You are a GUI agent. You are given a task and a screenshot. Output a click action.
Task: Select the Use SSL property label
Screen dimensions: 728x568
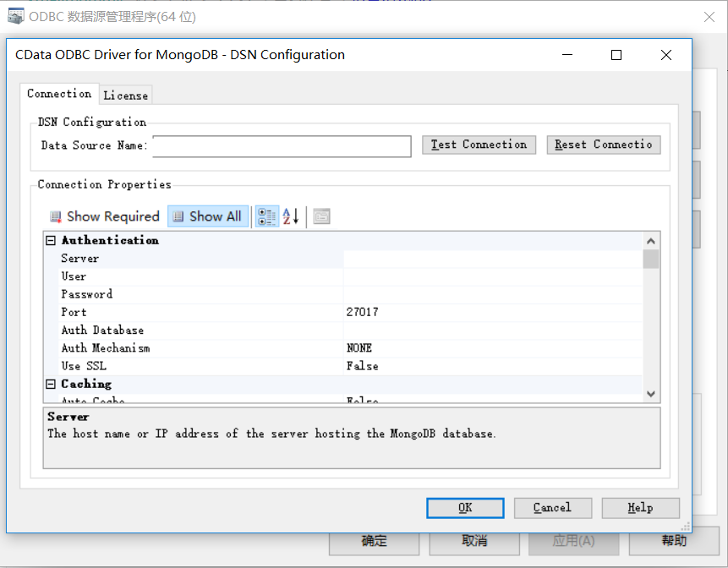[x=84, y=366]
